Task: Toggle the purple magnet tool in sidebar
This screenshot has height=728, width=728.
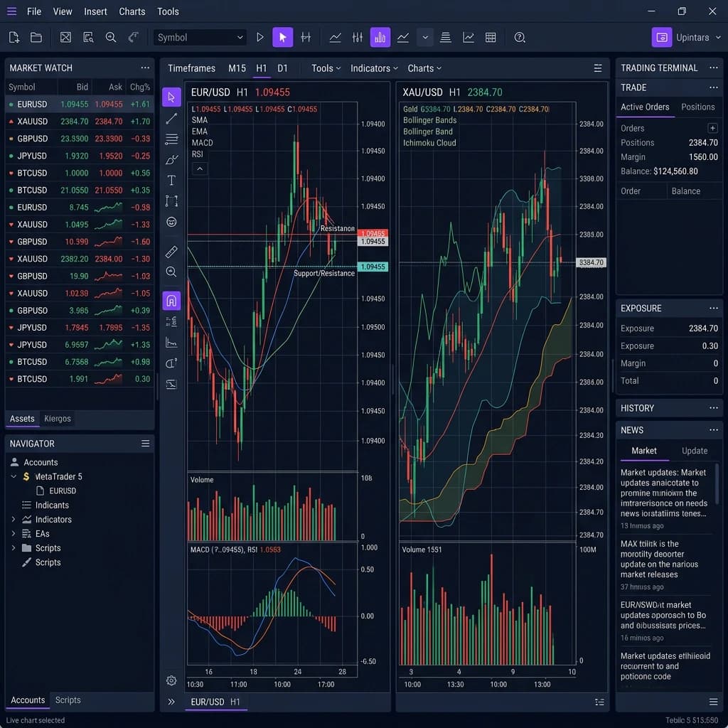Action: click(x=171, y=301)
